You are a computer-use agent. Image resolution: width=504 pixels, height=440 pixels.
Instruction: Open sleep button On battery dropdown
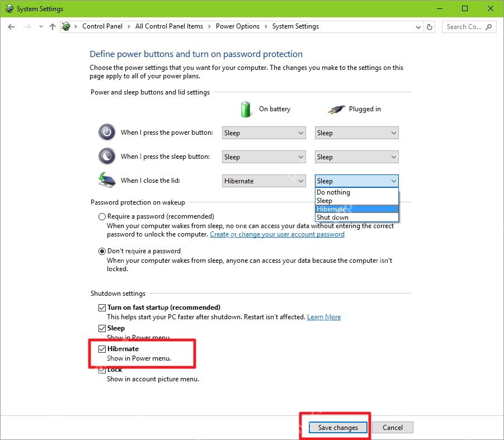click(263, 157)
